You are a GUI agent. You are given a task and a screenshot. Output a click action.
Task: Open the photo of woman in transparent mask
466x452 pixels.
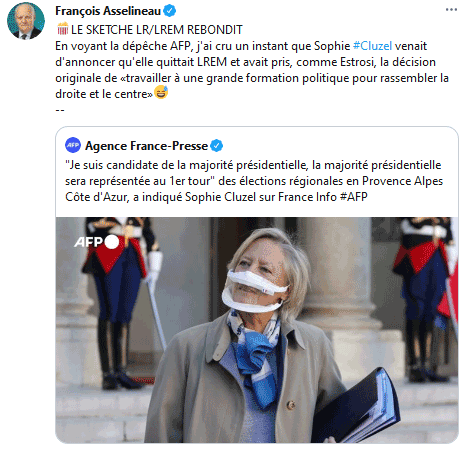point(257,330)
